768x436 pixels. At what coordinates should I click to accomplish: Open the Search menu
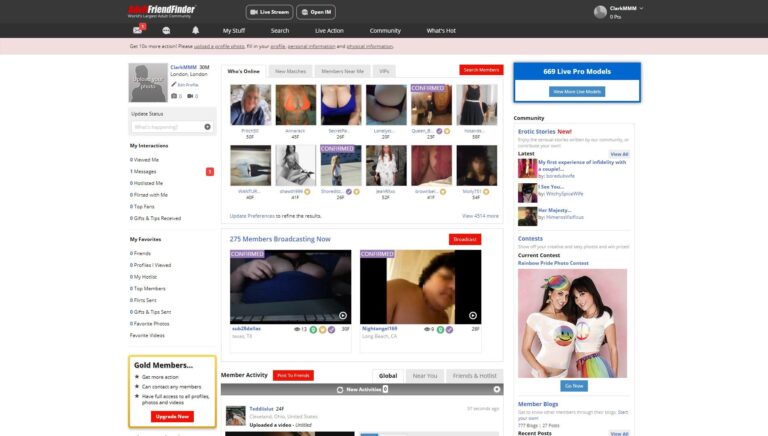pyautogui.click(x=280, y=30)
